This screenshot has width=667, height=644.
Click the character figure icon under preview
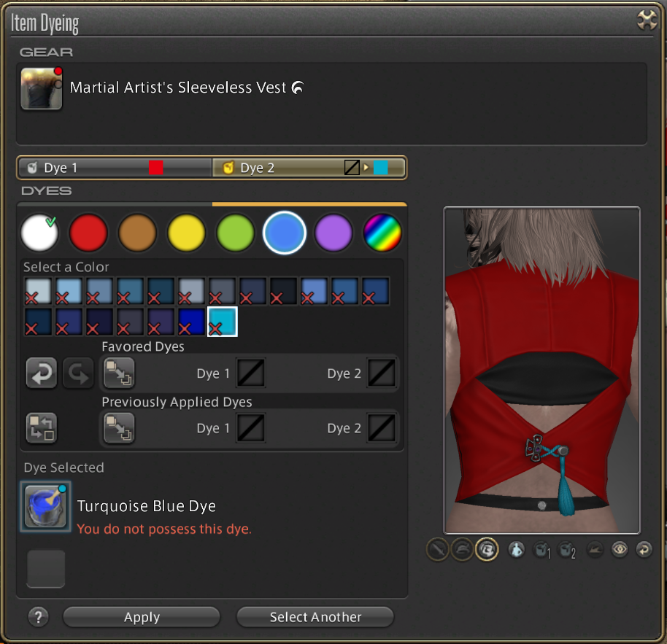pyautogui.click(x=517, y=550)
